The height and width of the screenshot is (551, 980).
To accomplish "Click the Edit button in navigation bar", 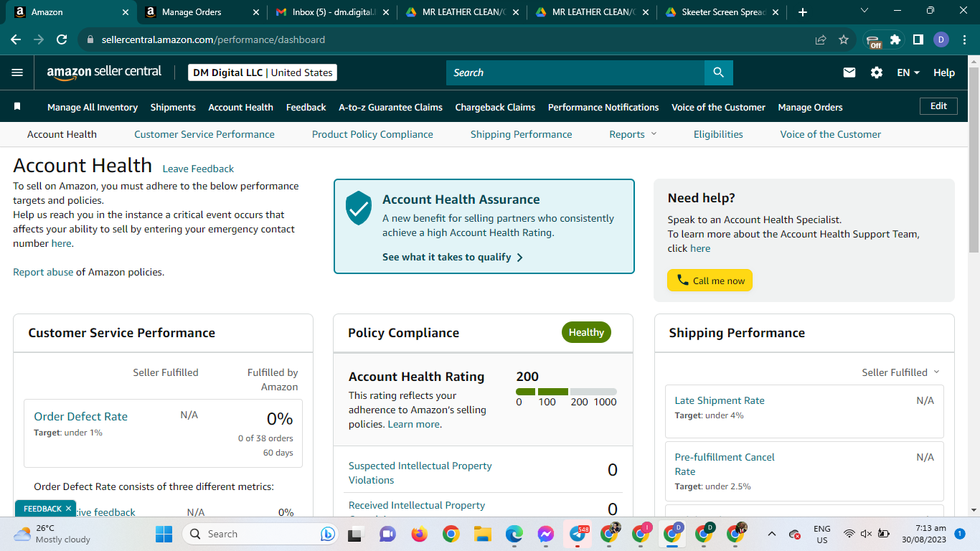I will 938,106.
